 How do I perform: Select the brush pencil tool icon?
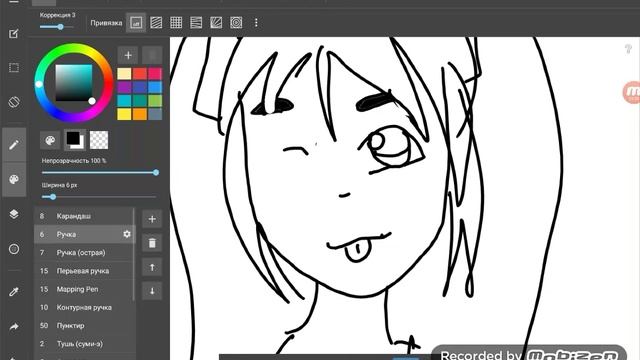pos(14,144)
